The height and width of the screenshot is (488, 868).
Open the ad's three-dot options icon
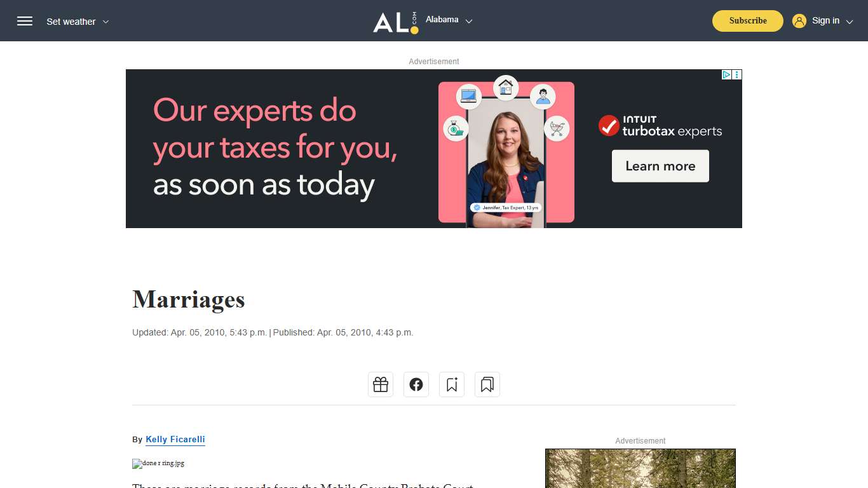[736, 74]
